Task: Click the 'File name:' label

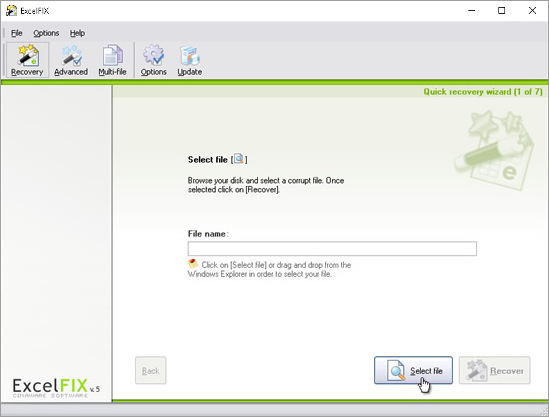Action: pyautogui.click(x=208, y=234)
